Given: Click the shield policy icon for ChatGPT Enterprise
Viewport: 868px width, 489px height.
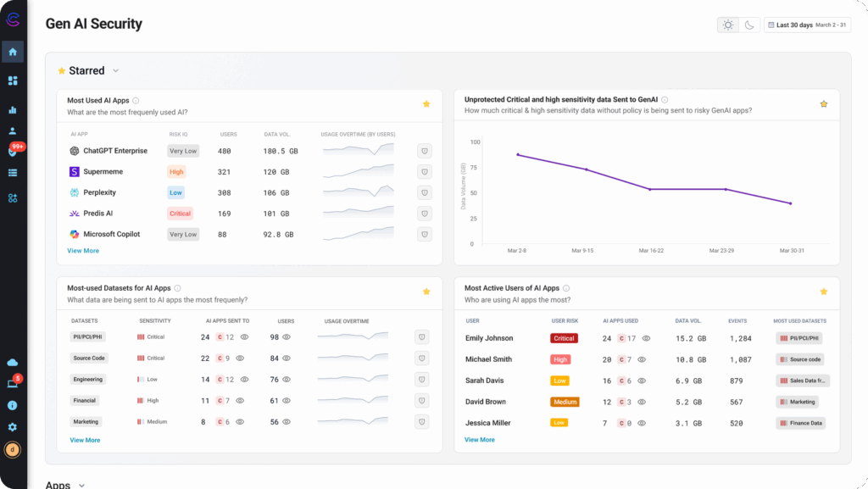Looking at the screenshot, I should 425,151.
